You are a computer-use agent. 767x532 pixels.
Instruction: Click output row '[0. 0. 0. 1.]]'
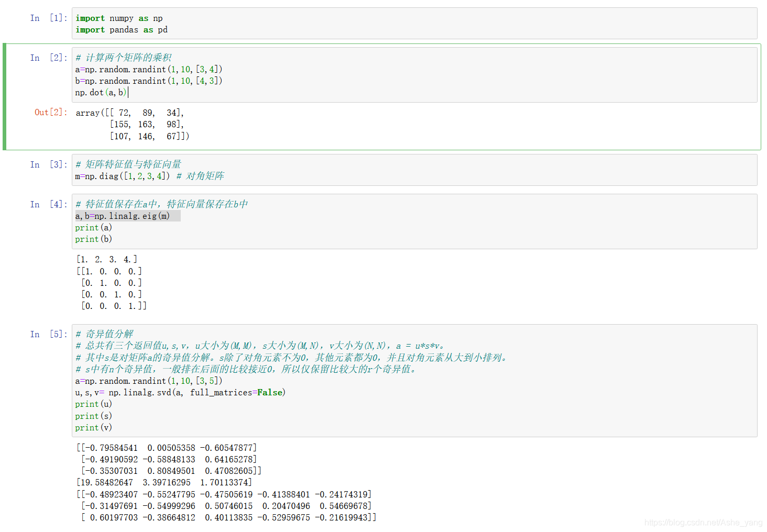tap(114, 306)
